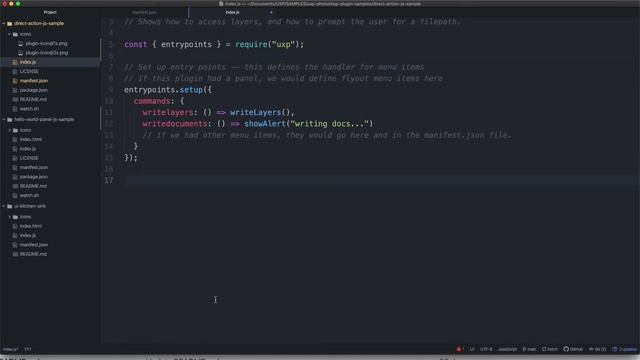The image size is (640, 360).
Task: Open LICENSE in direct-action-js-sample
Action: [29, 71]
